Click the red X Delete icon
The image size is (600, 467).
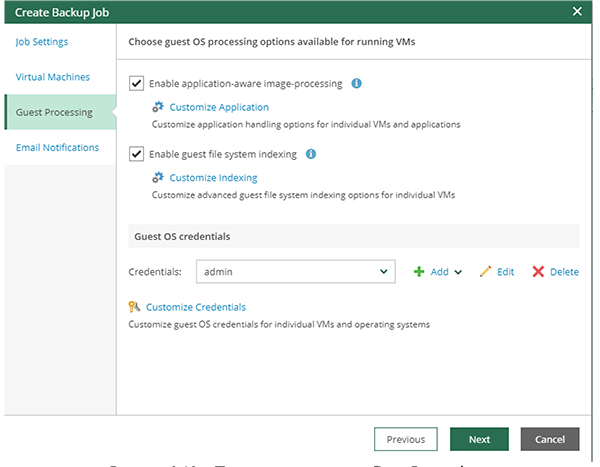538,271
